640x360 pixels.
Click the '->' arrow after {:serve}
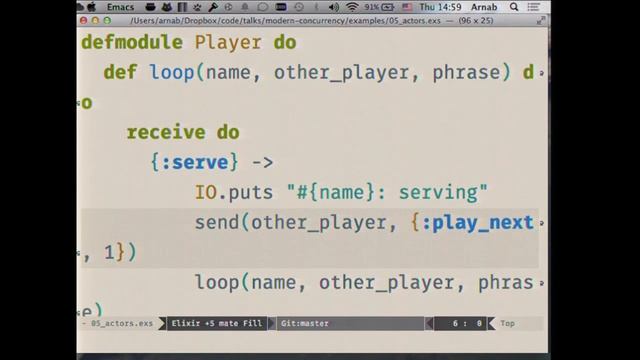pyautogui.click(x=262, y=162)
